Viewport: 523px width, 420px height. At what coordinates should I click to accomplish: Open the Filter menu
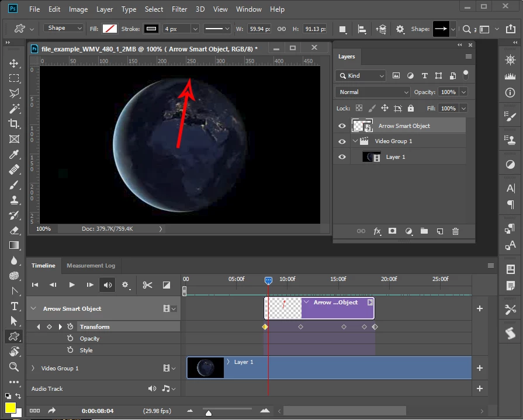pyautogui.click(x=179, y=9)
